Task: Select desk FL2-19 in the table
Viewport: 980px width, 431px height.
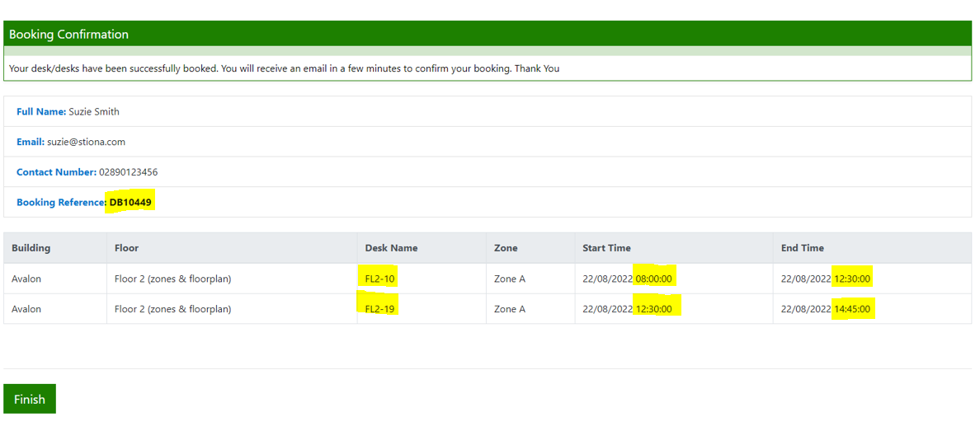Action: pyautogui.click(x=379, y=309)
